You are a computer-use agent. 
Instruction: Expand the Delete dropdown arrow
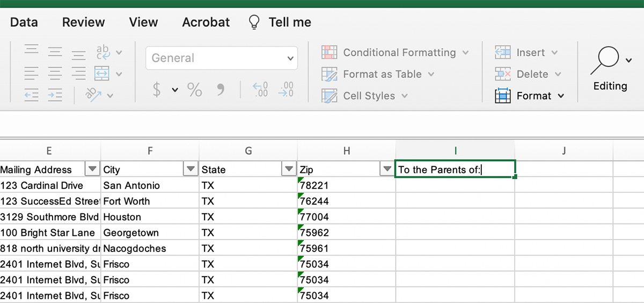point(558,74)
